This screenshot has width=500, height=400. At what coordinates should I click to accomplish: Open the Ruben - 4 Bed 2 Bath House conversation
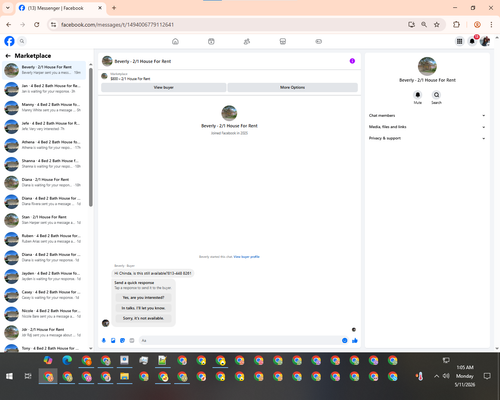click(44, 238)
